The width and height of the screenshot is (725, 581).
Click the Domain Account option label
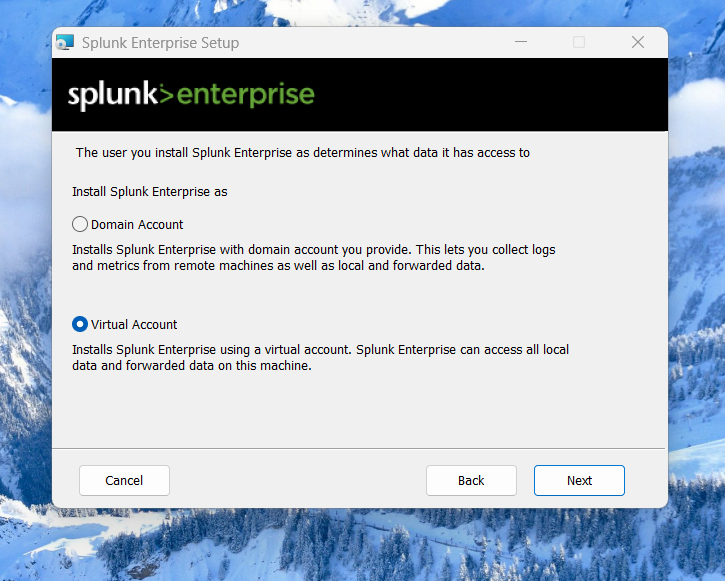click(137, 225)
